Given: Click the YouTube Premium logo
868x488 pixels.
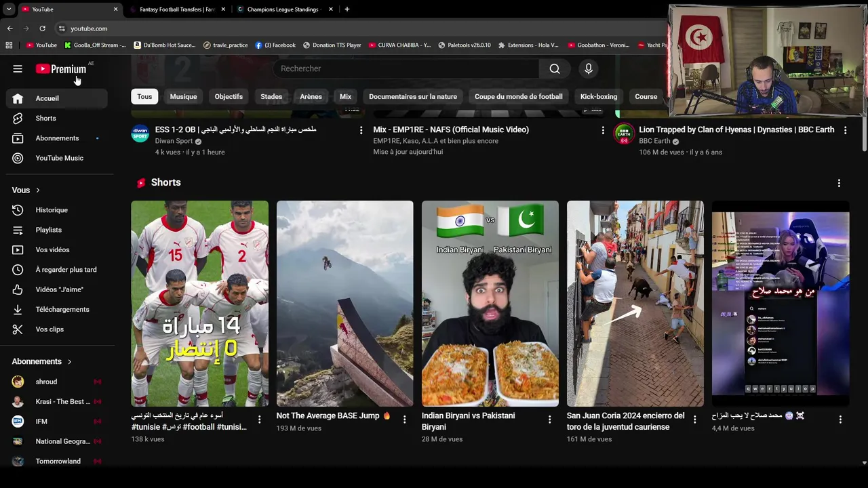Looking at the screenshot, I should click(x=61, y=68).
